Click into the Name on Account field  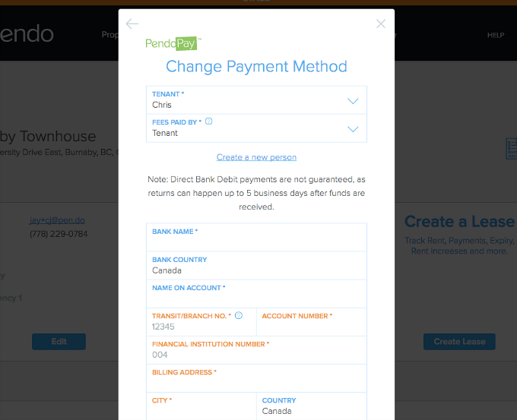pos(256,294)
